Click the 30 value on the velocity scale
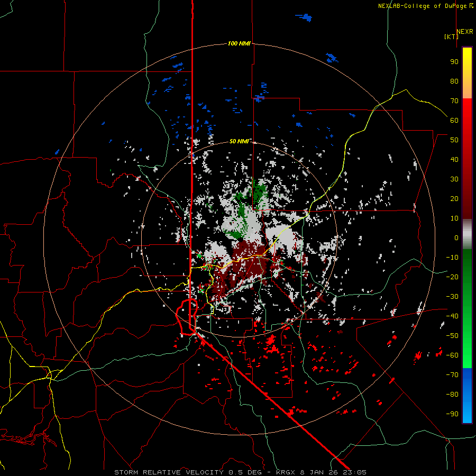The height and width of the screenshot is (476, 476). (454, 179)
